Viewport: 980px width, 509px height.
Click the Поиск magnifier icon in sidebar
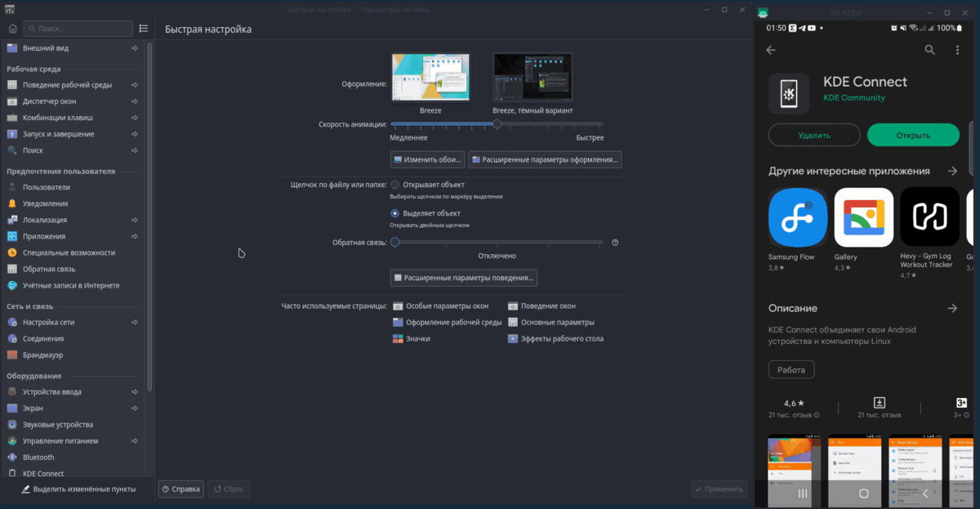[12, 150]
